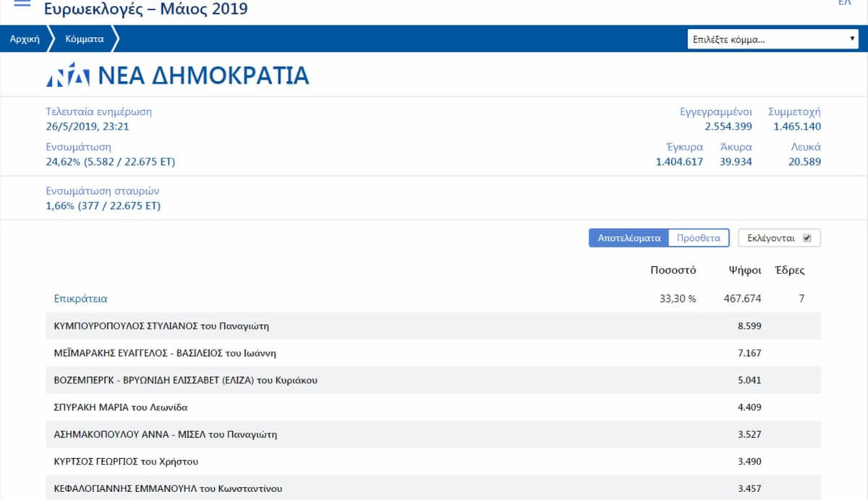
Task: Click the Άκυρα value 39.934
Action: (x=736, y=162)
